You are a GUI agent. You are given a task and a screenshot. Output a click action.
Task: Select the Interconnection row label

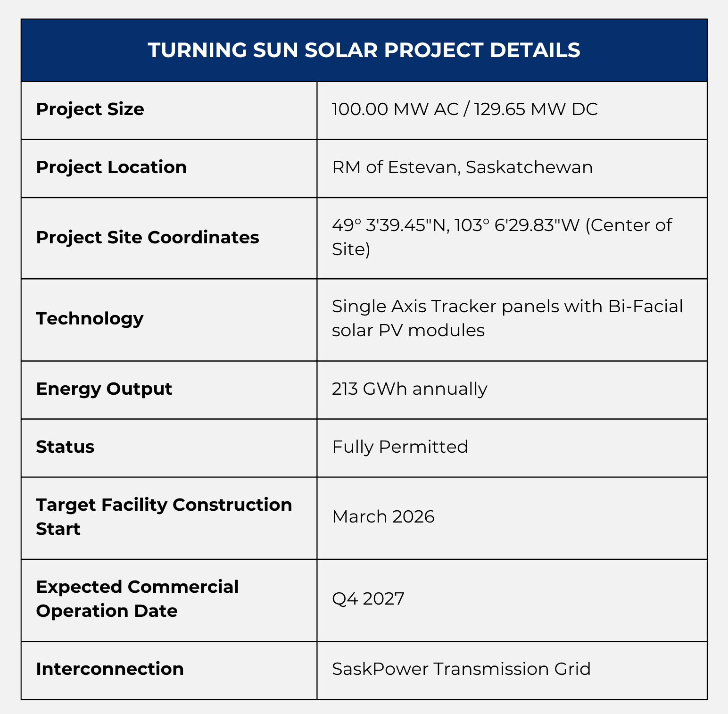(110, 669)
